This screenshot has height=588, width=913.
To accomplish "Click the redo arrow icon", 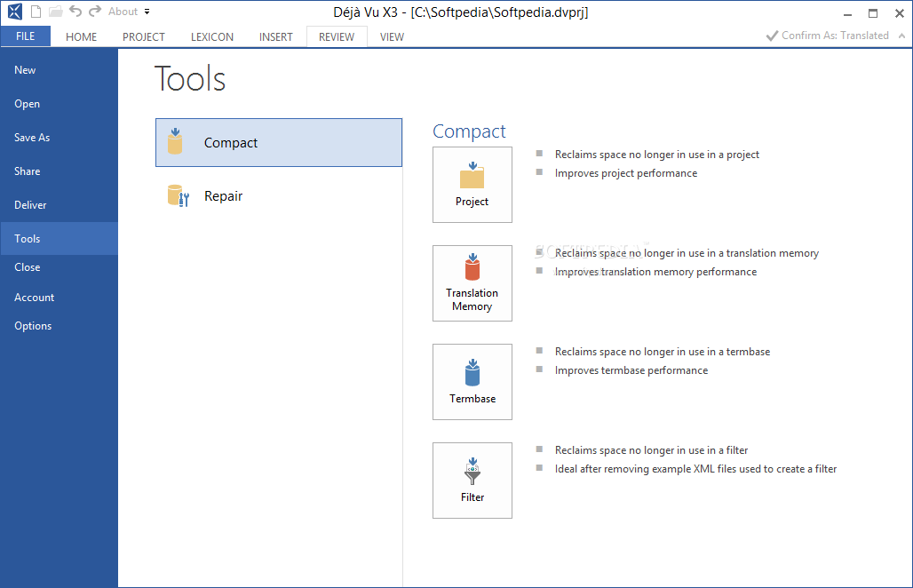I will 95,11.
